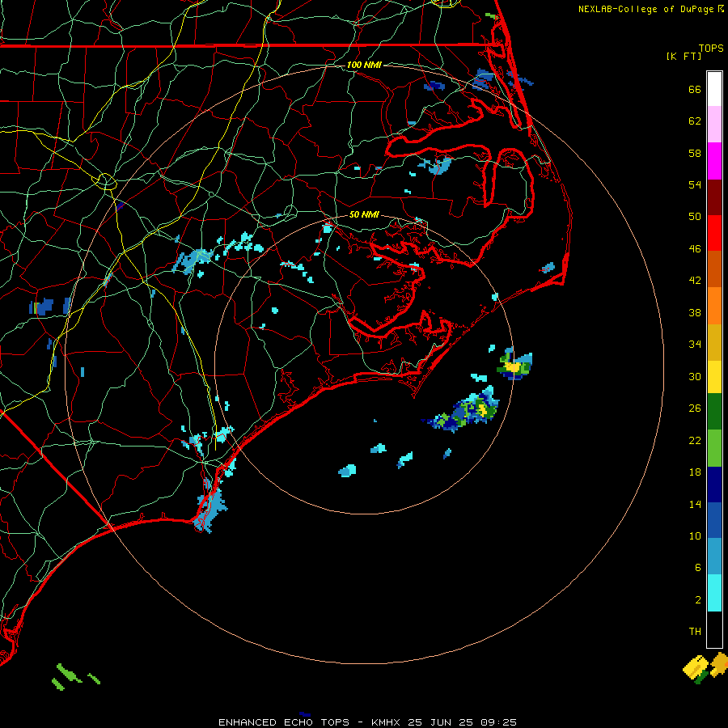
Task: Click the legend value "30"
Action: [695, 376]
